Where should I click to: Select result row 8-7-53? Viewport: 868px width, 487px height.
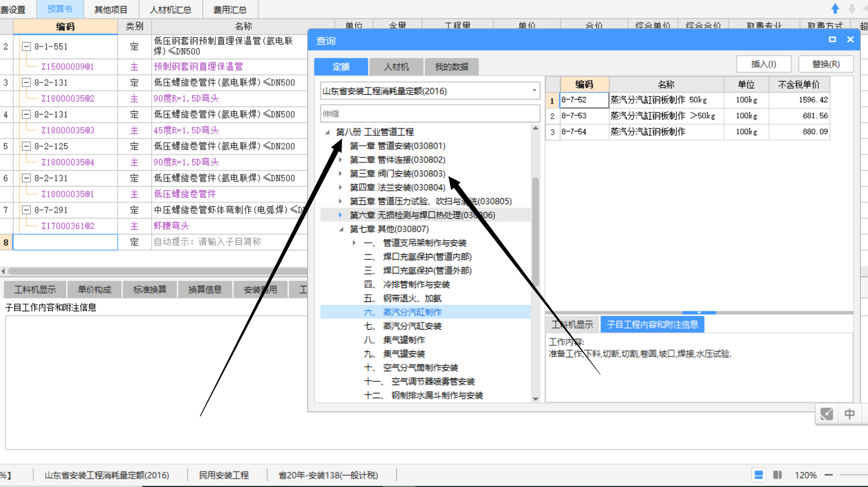[688, 116]
